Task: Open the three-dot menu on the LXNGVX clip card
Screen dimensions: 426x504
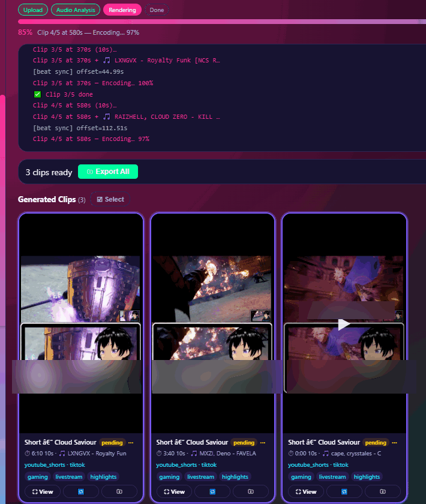Action: [131, 443]
